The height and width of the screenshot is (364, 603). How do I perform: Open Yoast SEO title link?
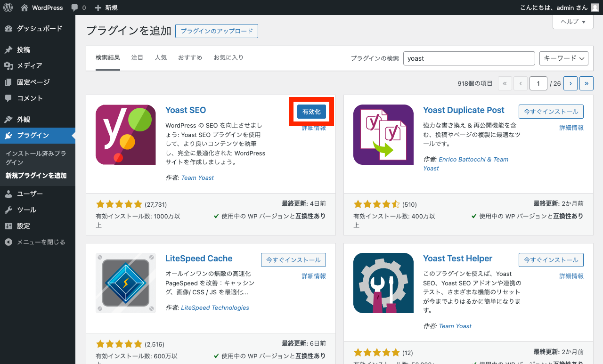tap(186, 110)
